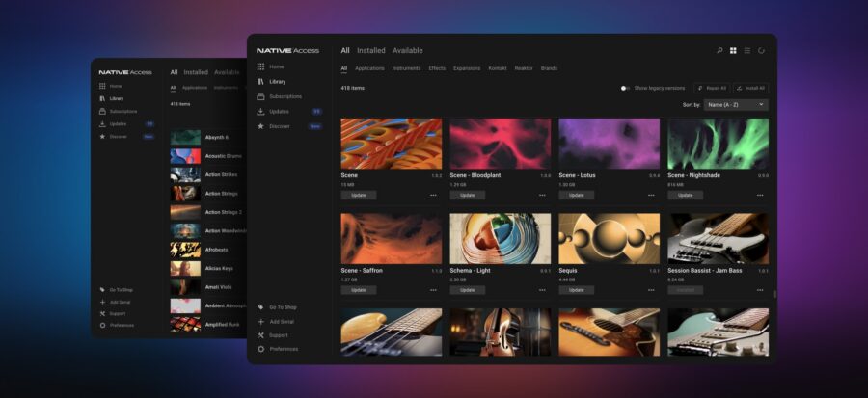868x398 pixels.
Task: Filter by Reaktor category
Action: click(524, 68)
